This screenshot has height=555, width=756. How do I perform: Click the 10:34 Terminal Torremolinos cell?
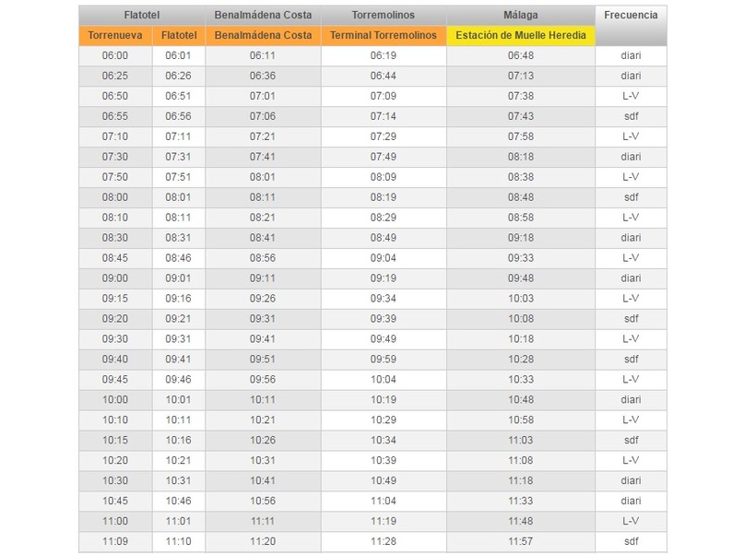click(x=384, y=441)
